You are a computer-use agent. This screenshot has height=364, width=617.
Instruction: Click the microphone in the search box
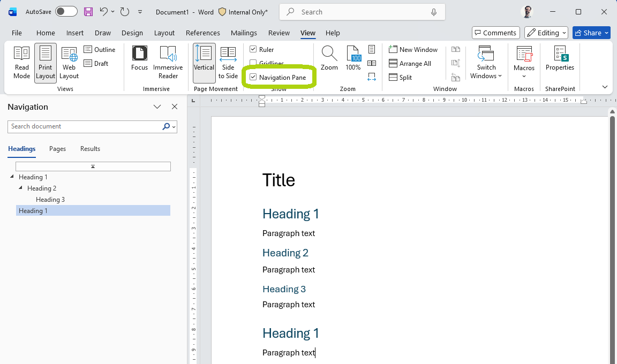pos(434,12)
